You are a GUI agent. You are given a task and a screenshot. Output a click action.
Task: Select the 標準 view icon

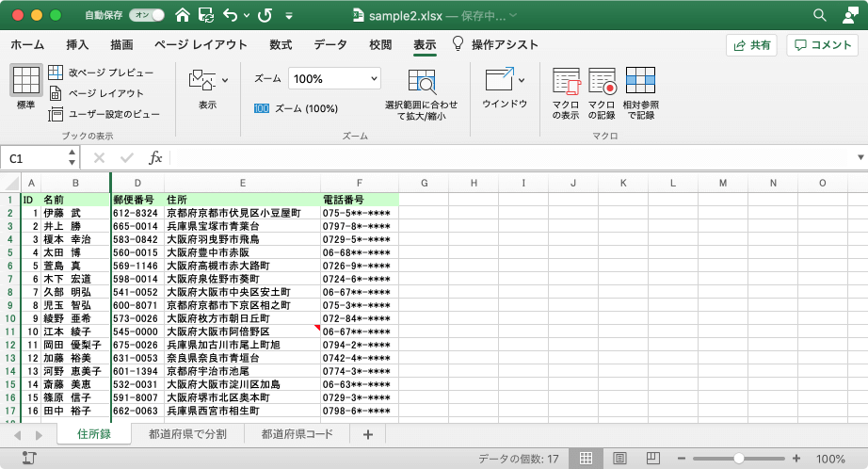click(x=26, y=80)
